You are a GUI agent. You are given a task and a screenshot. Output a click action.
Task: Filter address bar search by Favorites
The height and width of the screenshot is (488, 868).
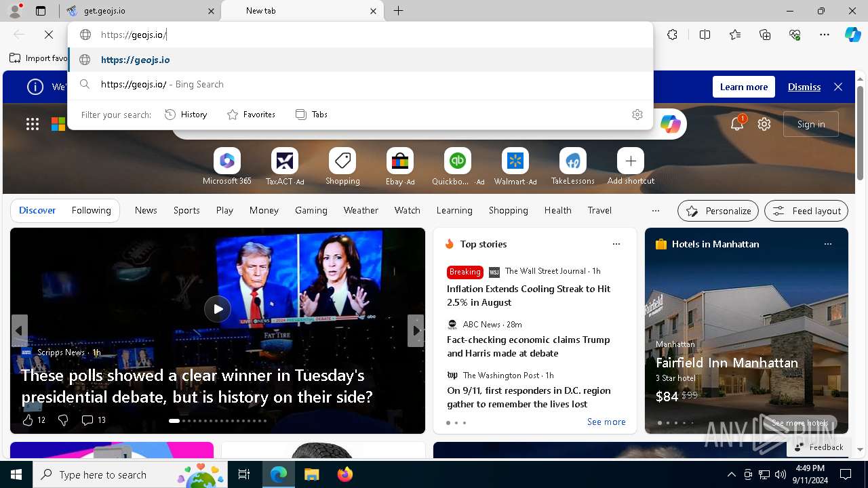(x=251, y=115)
